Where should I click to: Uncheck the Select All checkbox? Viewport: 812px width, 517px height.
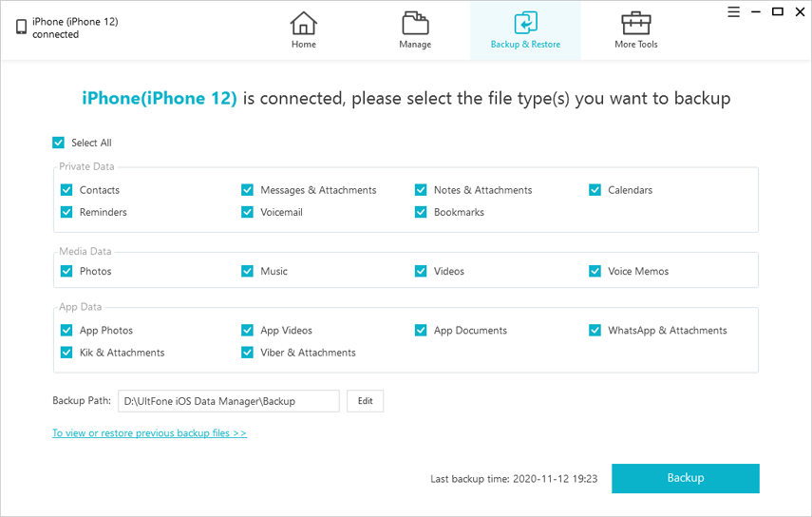[59, 143]
